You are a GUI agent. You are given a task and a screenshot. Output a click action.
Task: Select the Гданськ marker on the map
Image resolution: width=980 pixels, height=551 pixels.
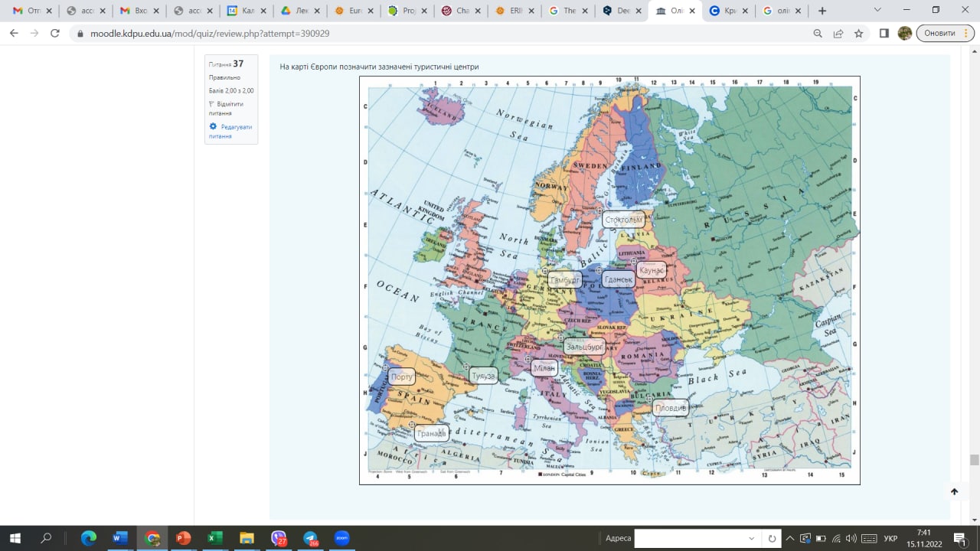[619, 279]
